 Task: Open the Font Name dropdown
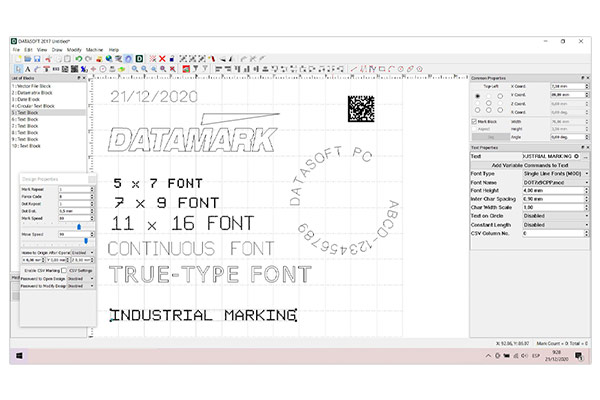coord(556,182)
